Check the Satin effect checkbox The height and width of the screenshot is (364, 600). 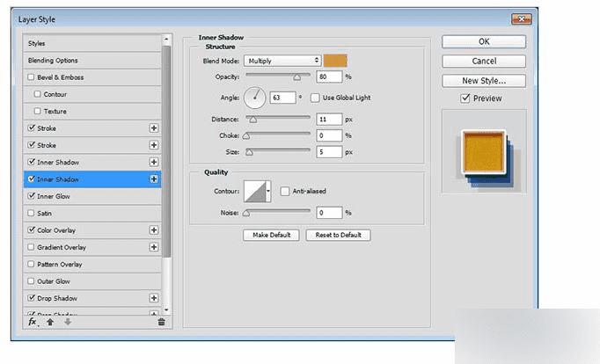point(31,213)
